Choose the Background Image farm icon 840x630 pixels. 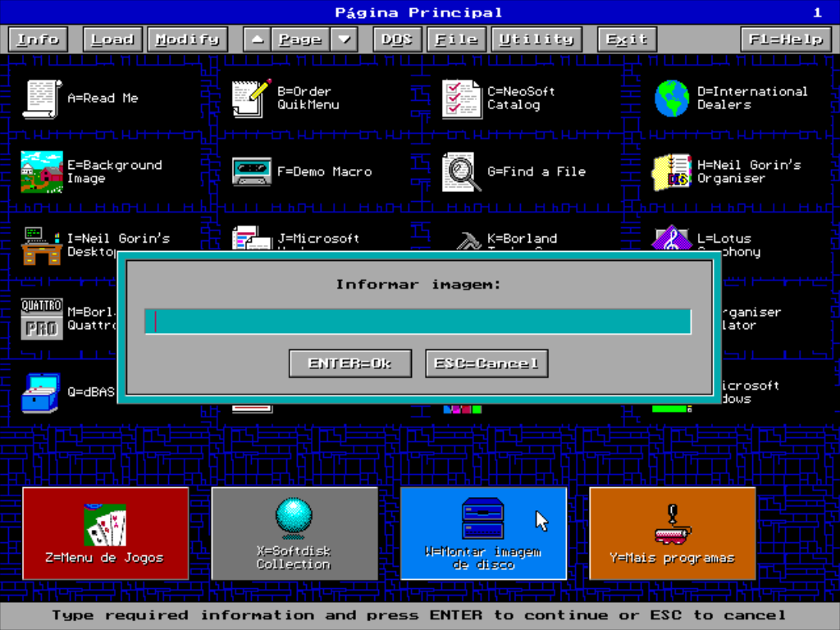click(x=42, y=172)
